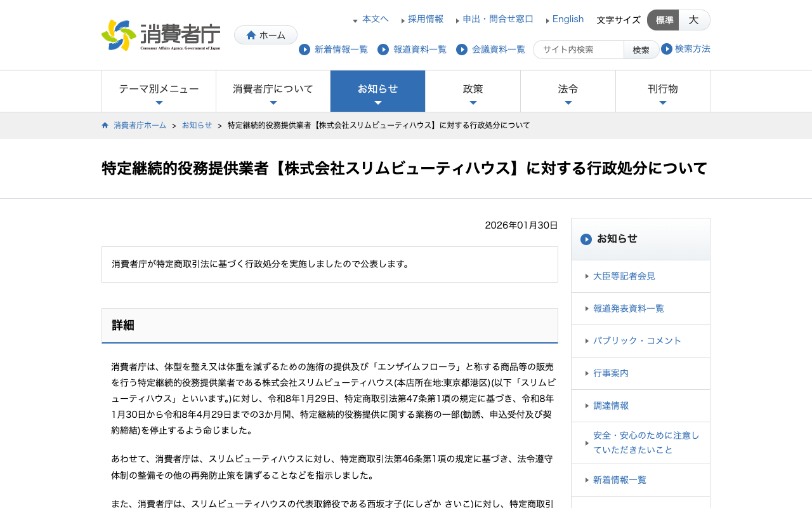The width and height of the screenshot is (812, 508).
Task: Open 新着情報一覧 link in the header
Action: coord(341,50)
